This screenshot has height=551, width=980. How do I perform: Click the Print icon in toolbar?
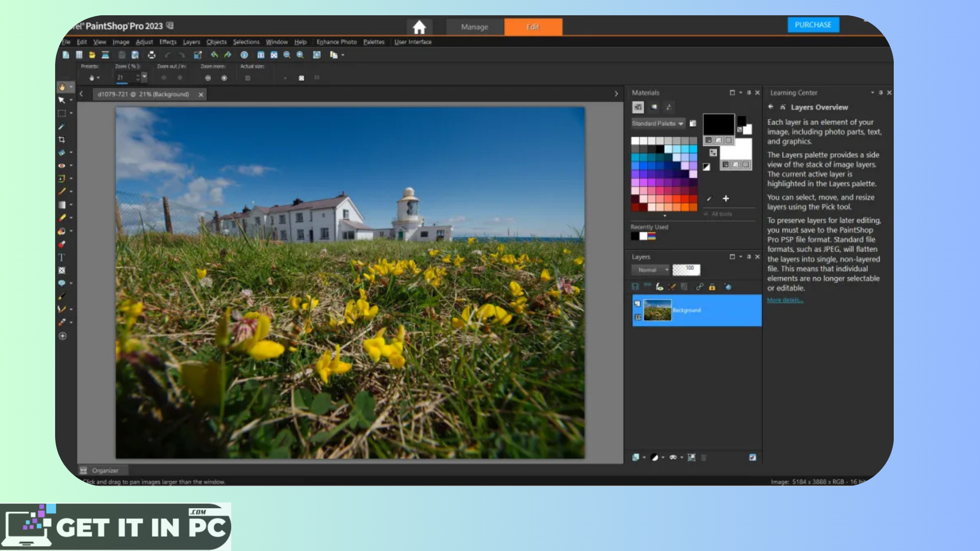click(152, 55)
